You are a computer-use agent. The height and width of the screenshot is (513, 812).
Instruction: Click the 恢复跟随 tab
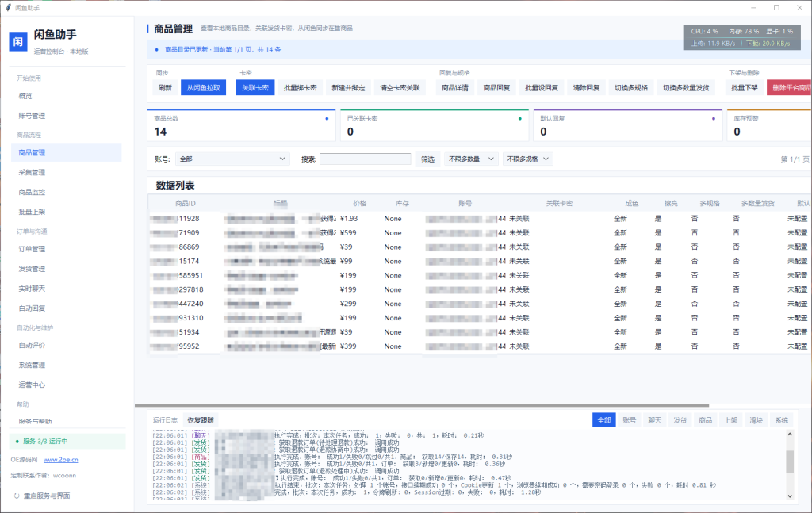coord(201,419)
